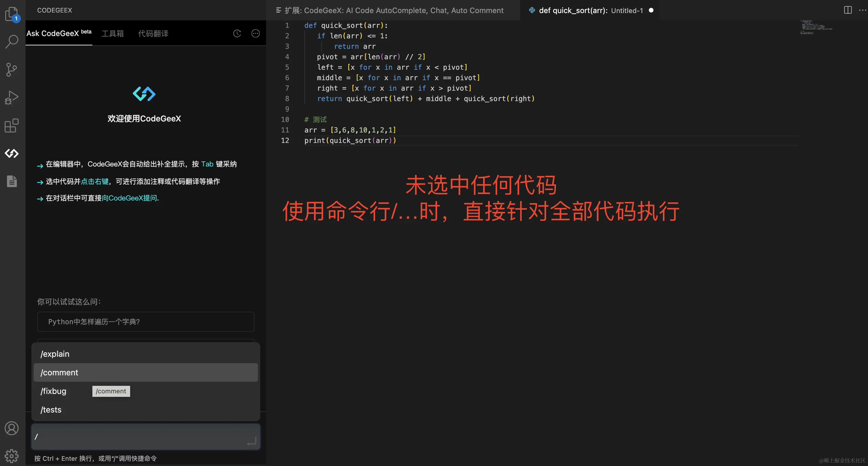The height and width of the screenshot is (466, 868).
Task: Switch to the 代码翻译 tab
Action: click(x=153, y=34)
